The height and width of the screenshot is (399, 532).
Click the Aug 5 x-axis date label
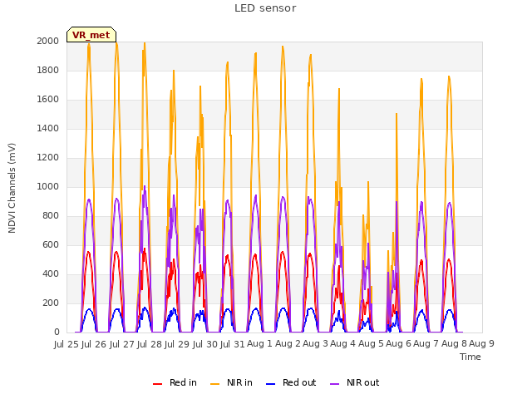(371, 343)
